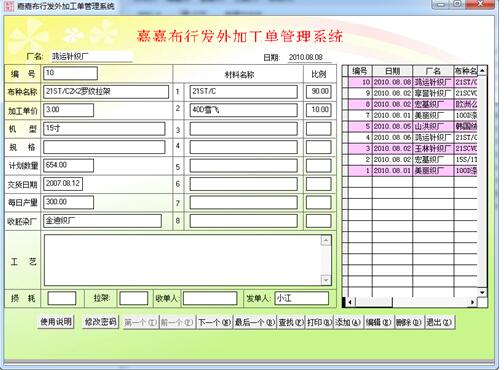Click the empty material name field in row 8
Screen dimensions: 504x370
coord(244,221)
